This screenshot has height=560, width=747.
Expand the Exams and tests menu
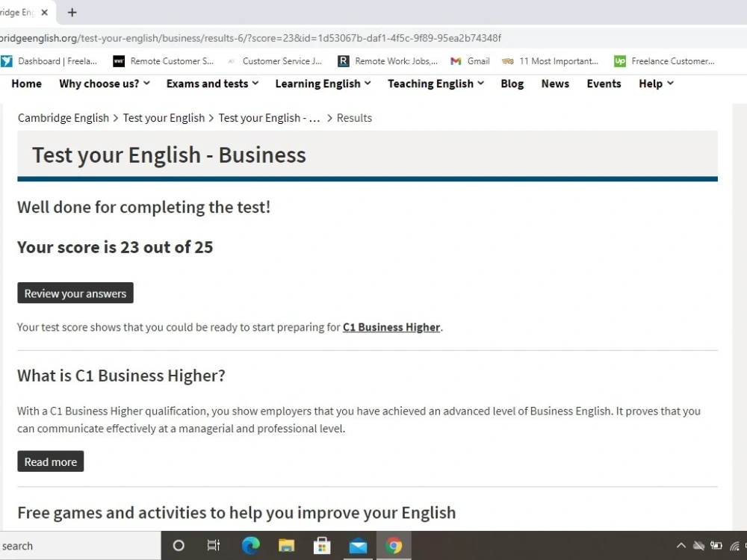pyautogui.click(x=212, y=84)
